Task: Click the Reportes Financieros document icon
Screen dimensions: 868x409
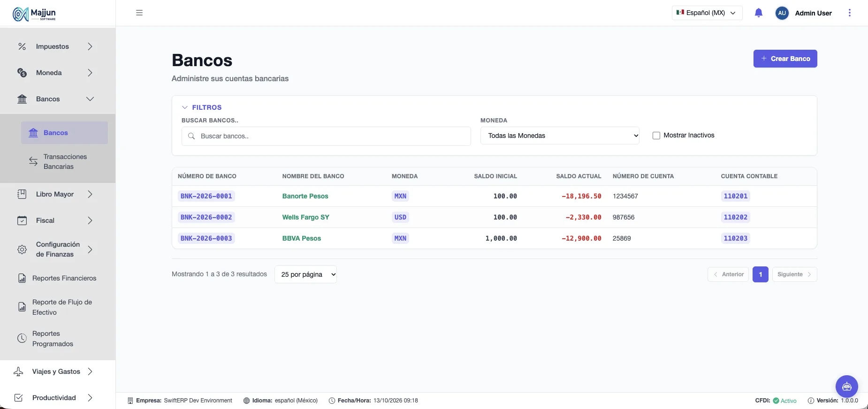Action: click(22, 278)
